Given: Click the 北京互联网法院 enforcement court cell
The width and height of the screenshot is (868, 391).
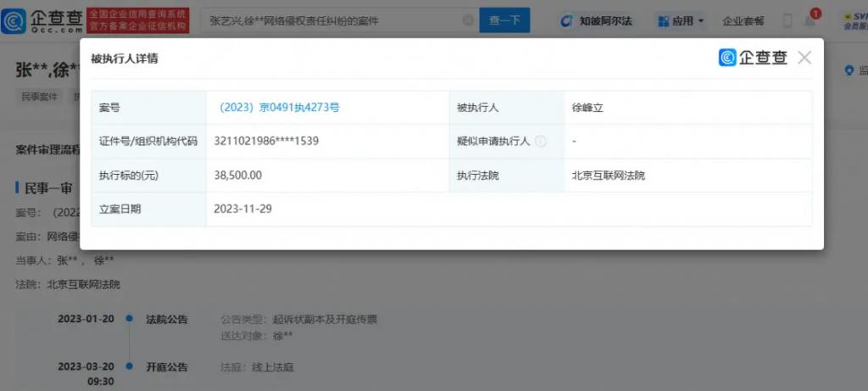Looking at the screenshot, I should [x=603, y=176].
